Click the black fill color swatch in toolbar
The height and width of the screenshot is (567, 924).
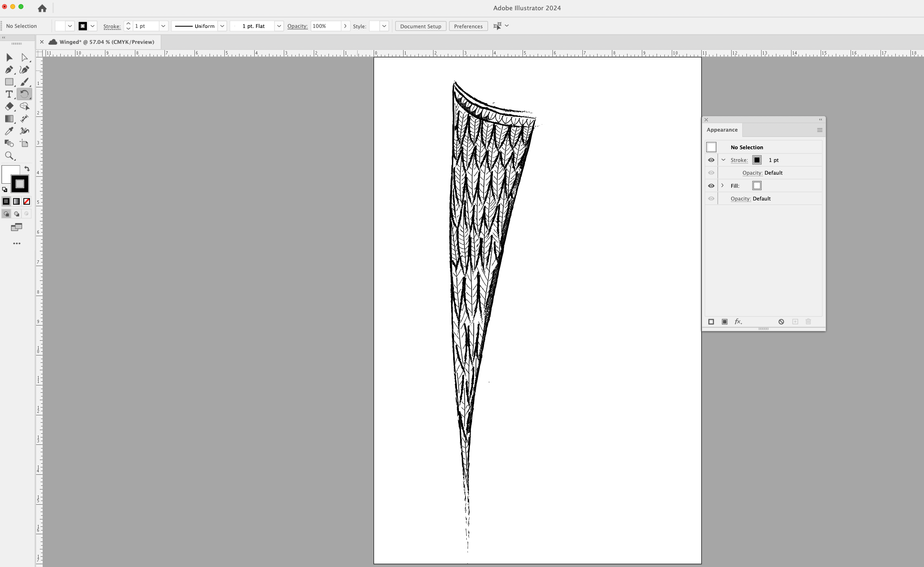coord(19,184)
